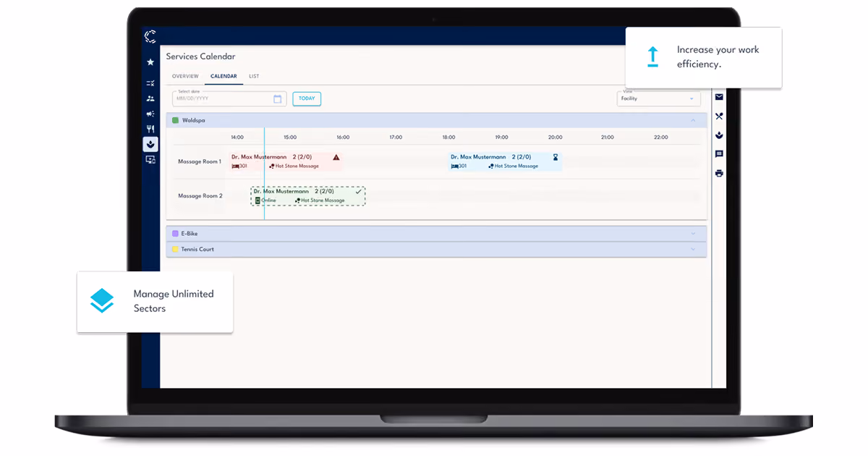Click the purple E-Bike color square

(x=175, y=234)
